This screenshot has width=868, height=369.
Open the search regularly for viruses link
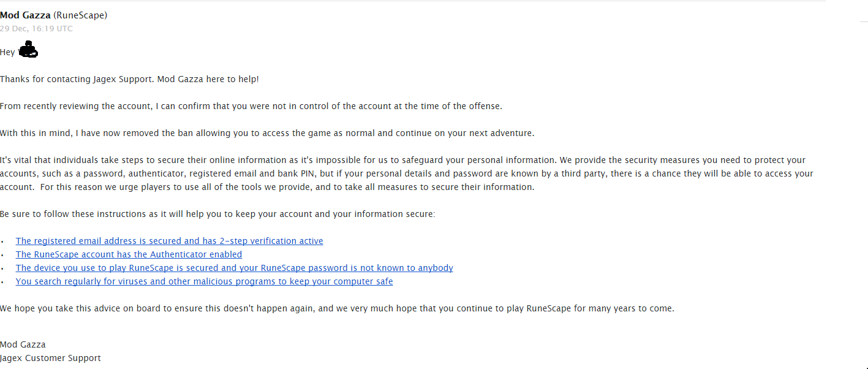(x=204, y=281)
